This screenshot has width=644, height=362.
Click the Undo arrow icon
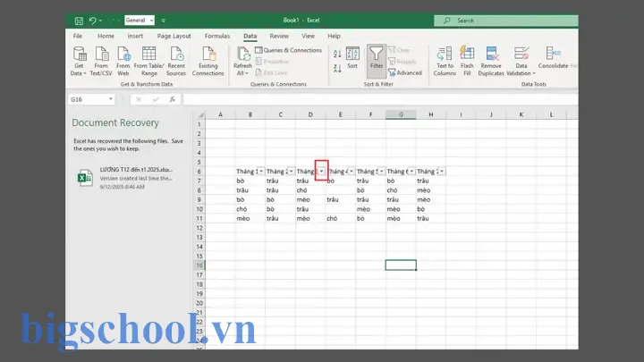(x=92, y=20)
